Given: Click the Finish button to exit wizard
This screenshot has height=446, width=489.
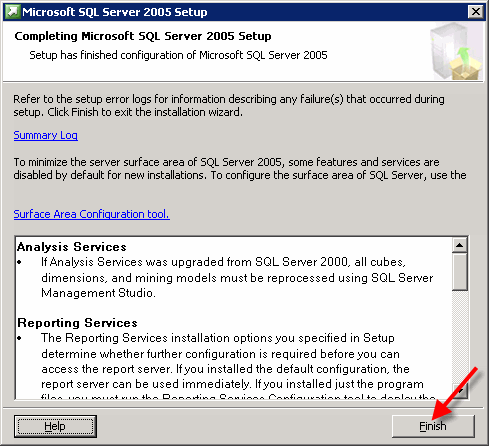Looking at the screenshot, I should [x=433, y=426].
